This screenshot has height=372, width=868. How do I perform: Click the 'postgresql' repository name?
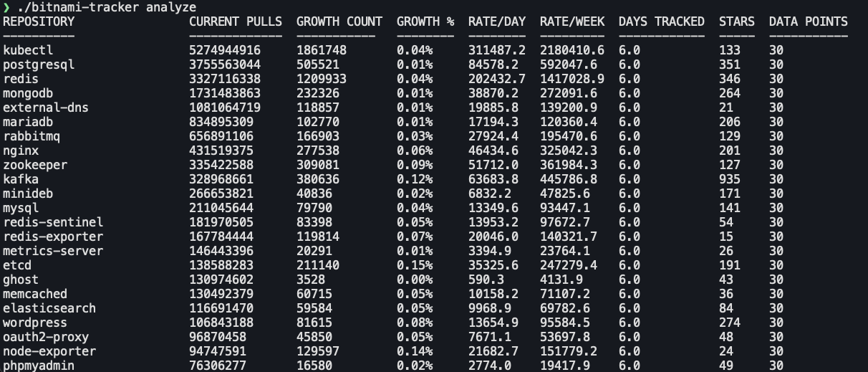pos(39,65)
